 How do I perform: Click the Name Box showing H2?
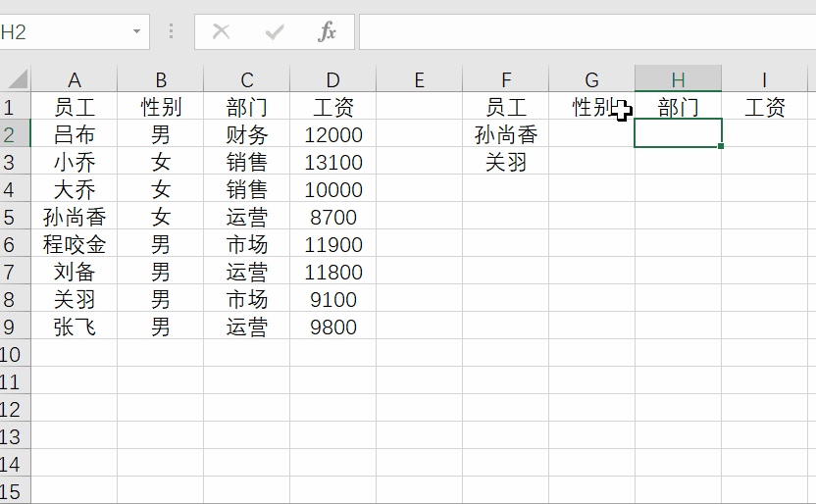[64, 31]
